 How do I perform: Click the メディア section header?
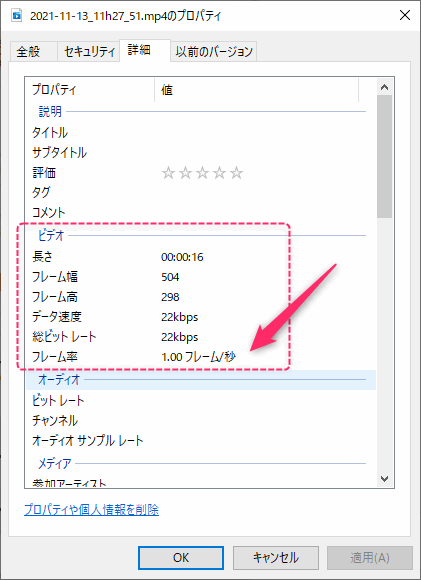pos(55,463)
